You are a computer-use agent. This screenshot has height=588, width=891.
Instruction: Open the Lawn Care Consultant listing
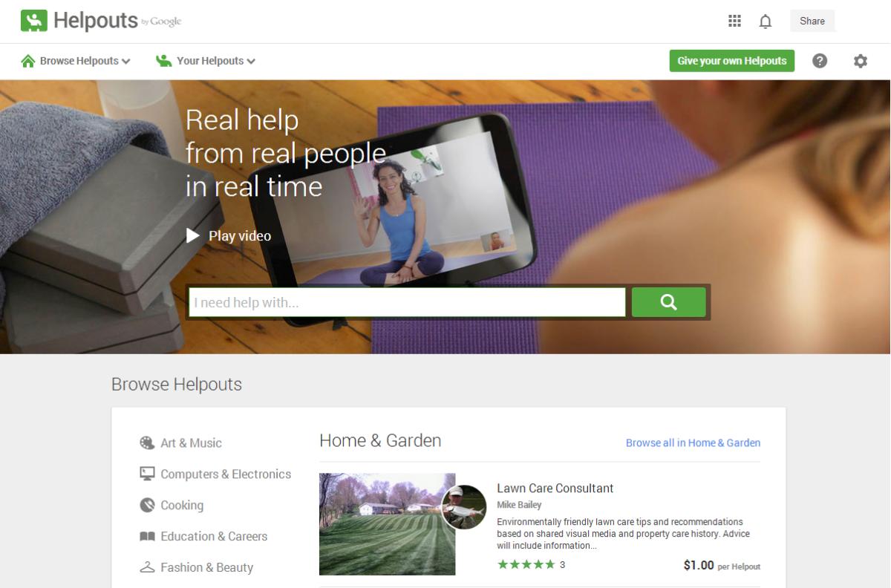click(554, 488)
